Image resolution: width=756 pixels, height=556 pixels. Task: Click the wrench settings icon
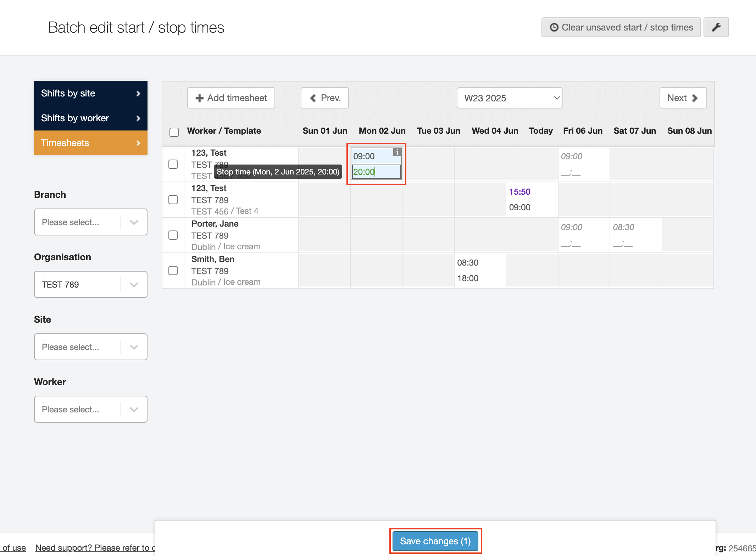point(716,27)
